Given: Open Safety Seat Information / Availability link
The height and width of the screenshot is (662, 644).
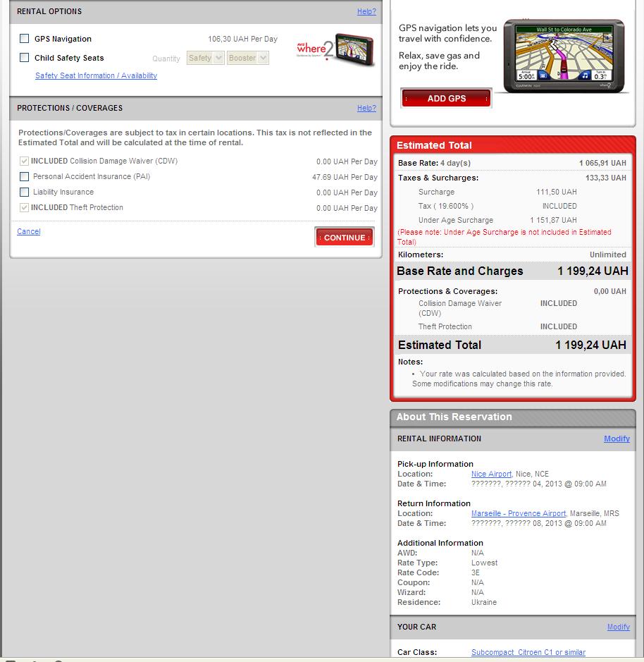Looking at the screenshot, I should [96, 76].
